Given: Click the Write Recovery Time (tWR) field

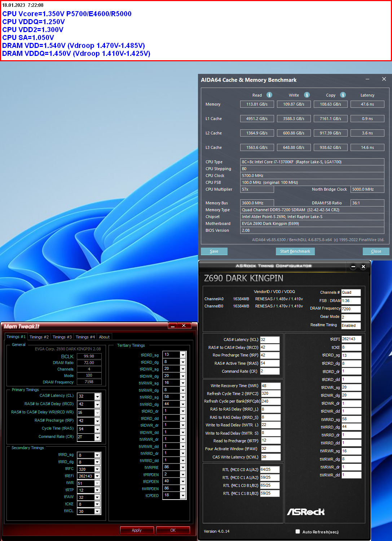Looking at the screenshot, I should 270,386.
